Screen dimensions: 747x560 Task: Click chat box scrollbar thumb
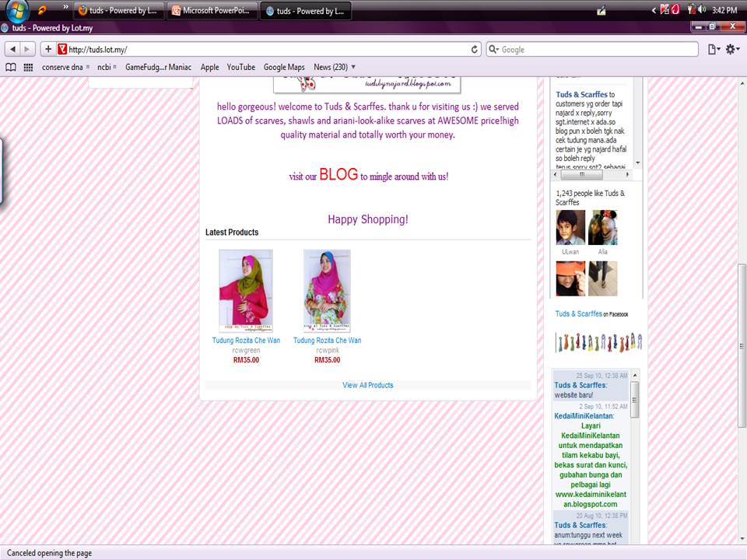point(635,400)
